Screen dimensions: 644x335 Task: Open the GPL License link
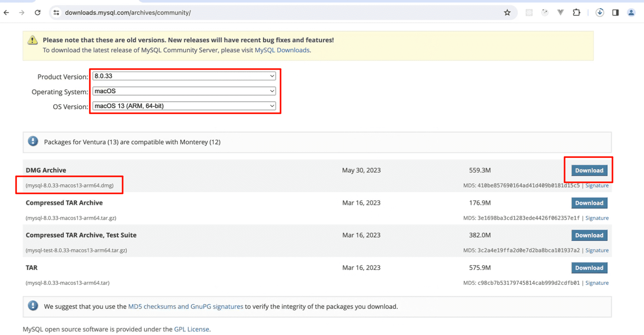(x=191, y=329)
